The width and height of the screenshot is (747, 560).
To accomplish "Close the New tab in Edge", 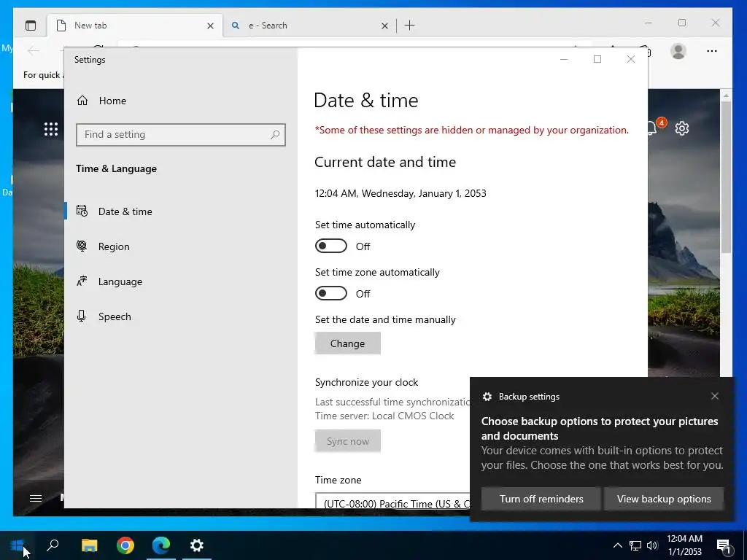I will tap(210, 26).
